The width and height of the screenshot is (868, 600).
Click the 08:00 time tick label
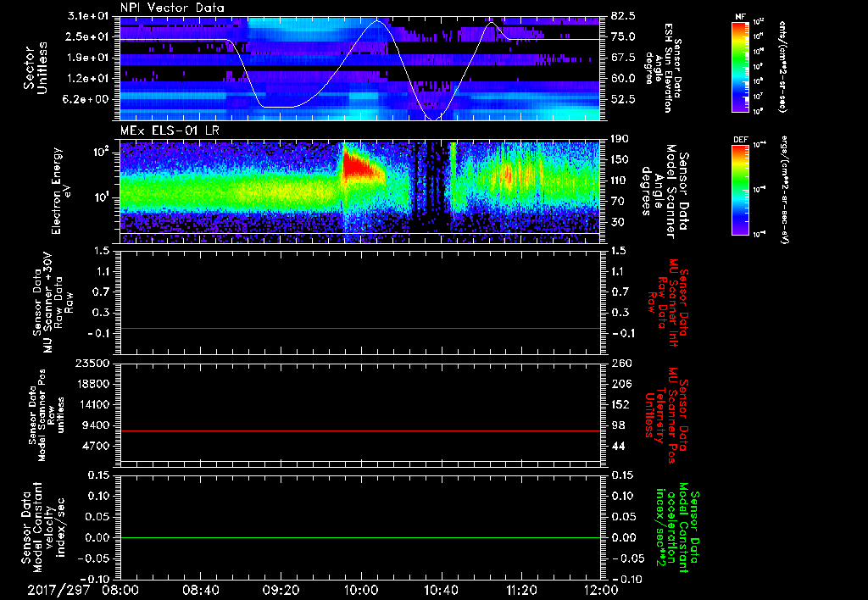click(x=120, y=590)
